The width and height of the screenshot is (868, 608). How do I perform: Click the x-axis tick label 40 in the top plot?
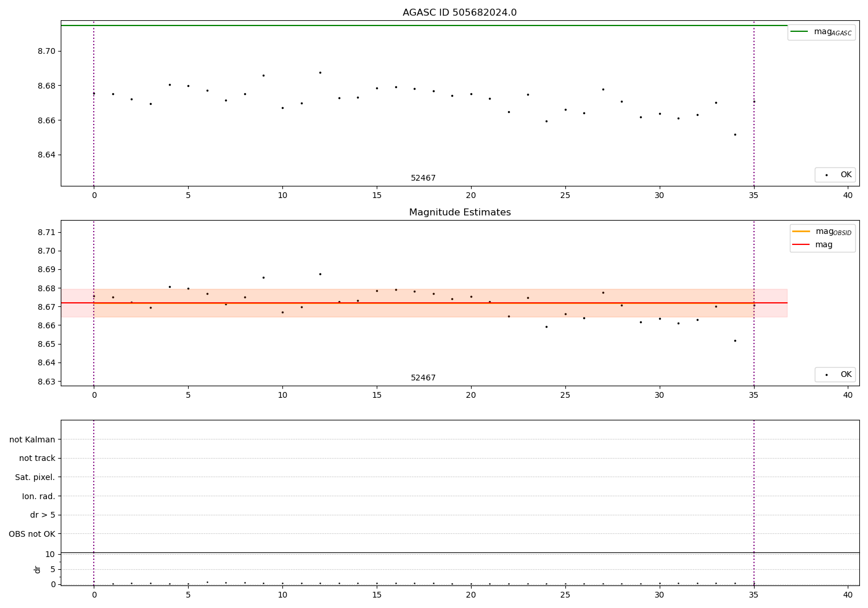click(848, 195)
